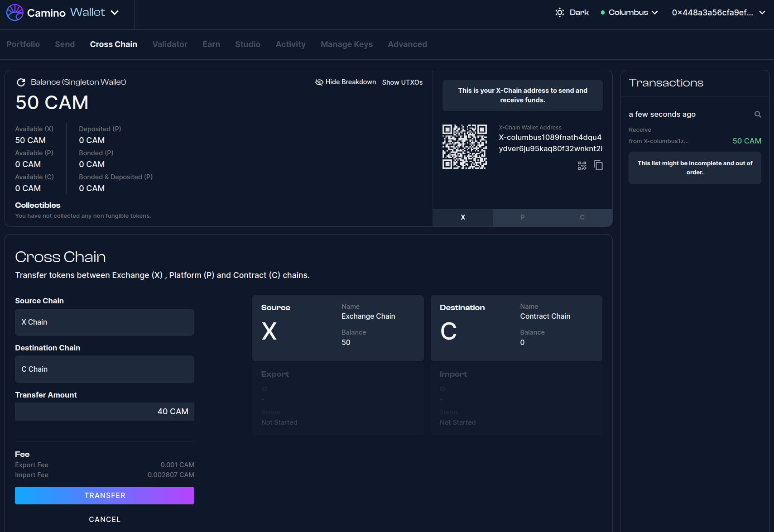774x532 pixels.
Task: Click the Camino logo icon
Action: pos(15,13)
